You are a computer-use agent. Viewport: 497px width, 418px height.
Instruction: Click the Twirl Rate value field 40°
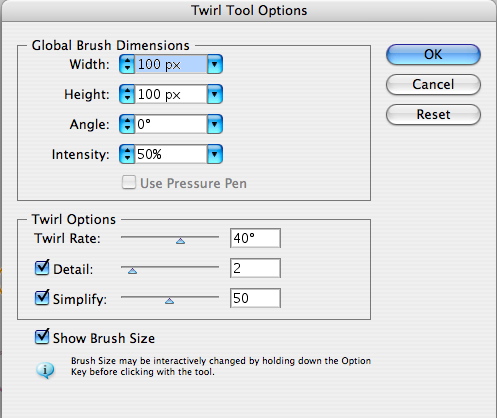pyautogui.click(x=255, y=238)
